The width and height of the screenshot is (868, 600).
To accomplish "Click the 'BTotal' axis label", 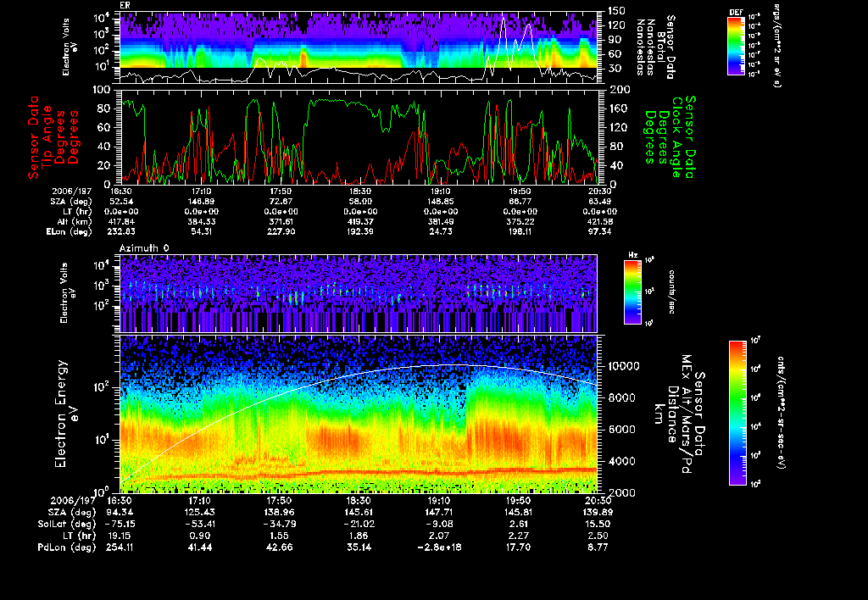I will tap(661, 47).
